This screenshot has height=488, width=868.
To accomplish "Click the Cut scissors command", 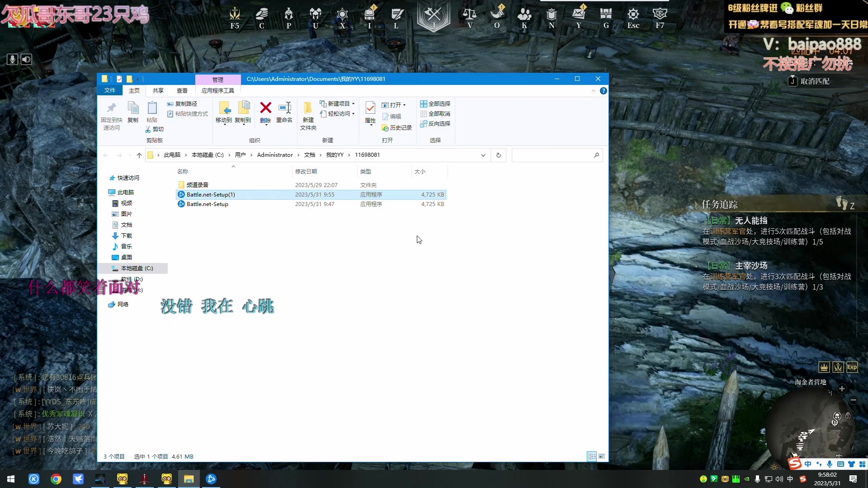I will [x=155, y=129].
